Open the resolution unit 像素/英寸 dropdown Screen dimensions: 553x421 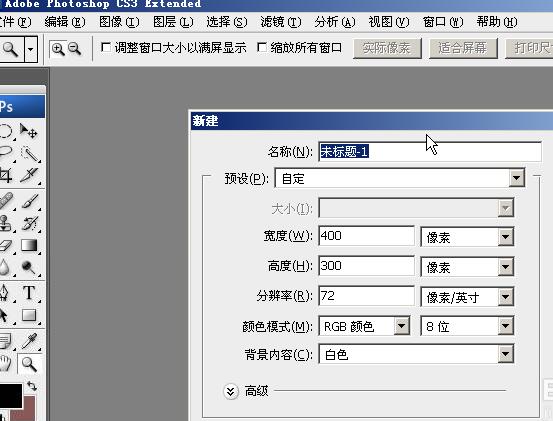click(467, 297)
